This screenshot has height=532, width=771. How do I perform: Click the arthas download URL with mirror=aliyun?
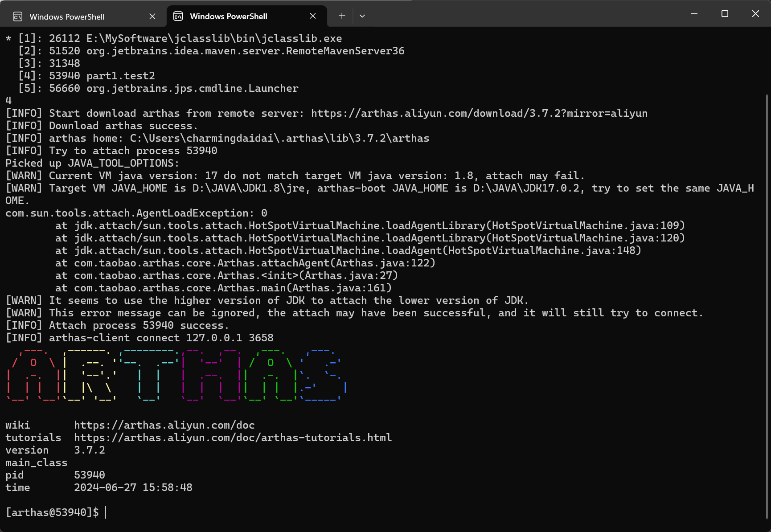click(x=479, y=113)
